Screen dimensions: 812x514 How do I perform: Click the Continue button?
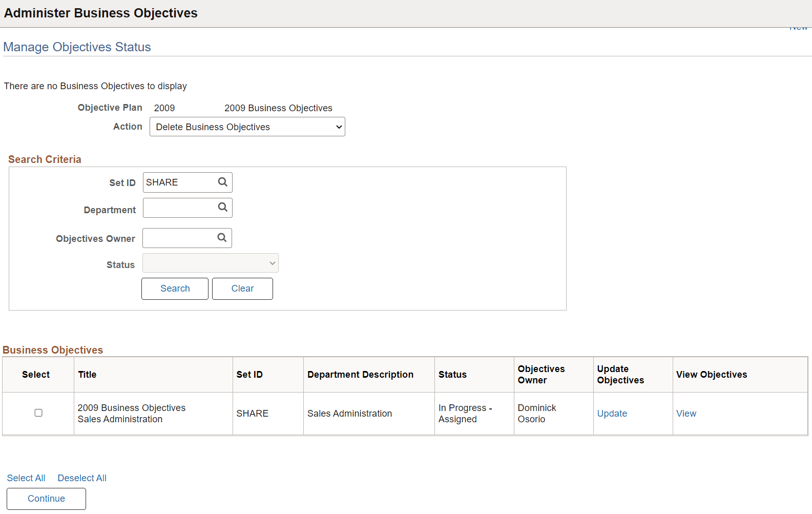pyautogui.click(x=46, y=499)
